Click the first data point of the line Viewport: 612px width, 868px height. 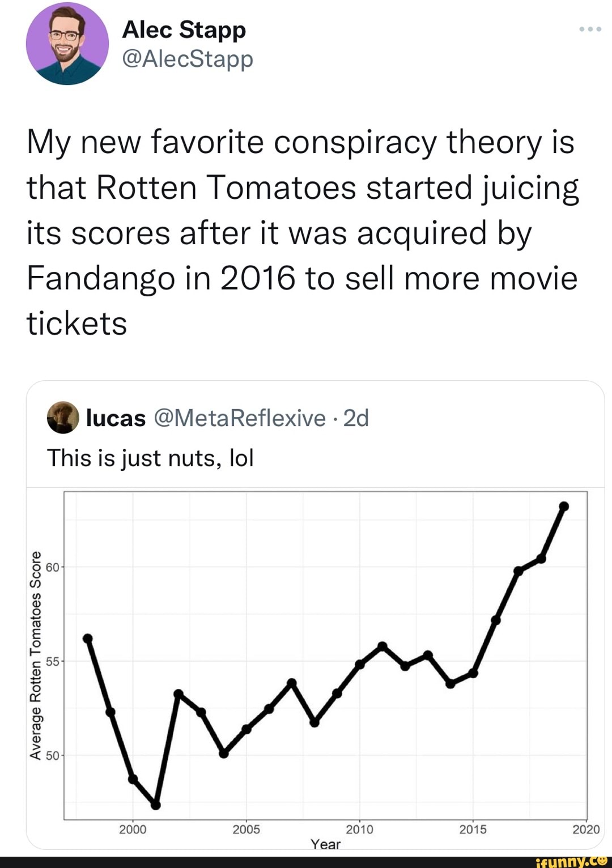(x=88, y=639)
